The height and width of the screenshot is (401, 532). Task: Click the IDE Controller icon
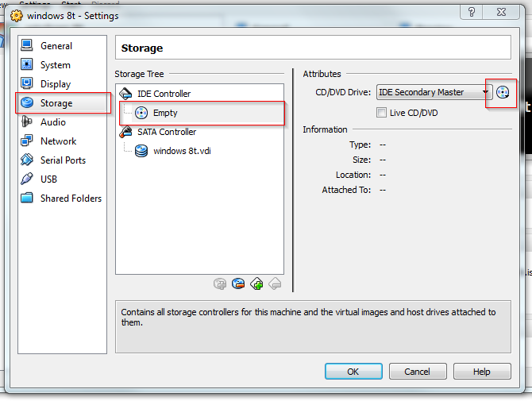tap(126, 93)
